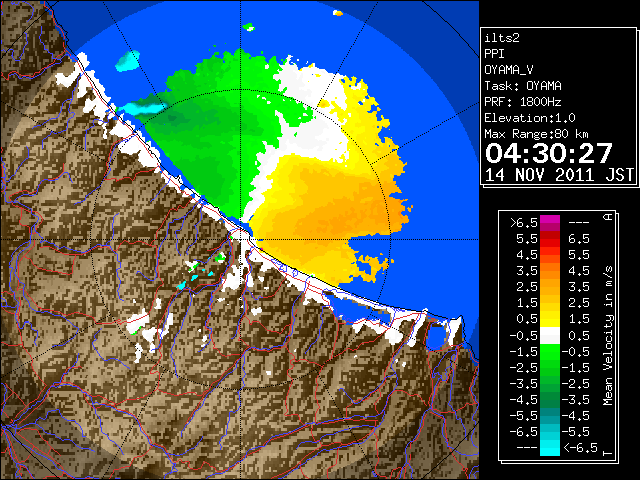Select the 'PPI' scan type label
Screen dimensions: 640x480
[x=494, y=54]
